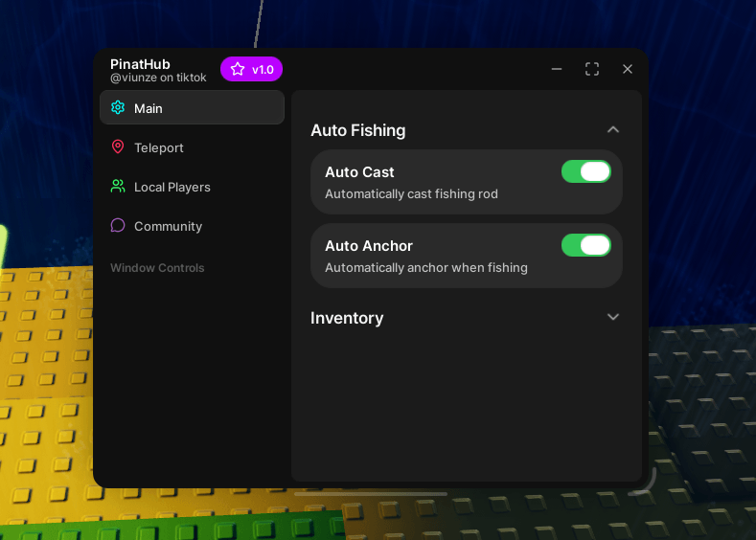This screenshot has height=540, width=756.
Task: Click the Auto Cast title text
Action: (359, 172)
